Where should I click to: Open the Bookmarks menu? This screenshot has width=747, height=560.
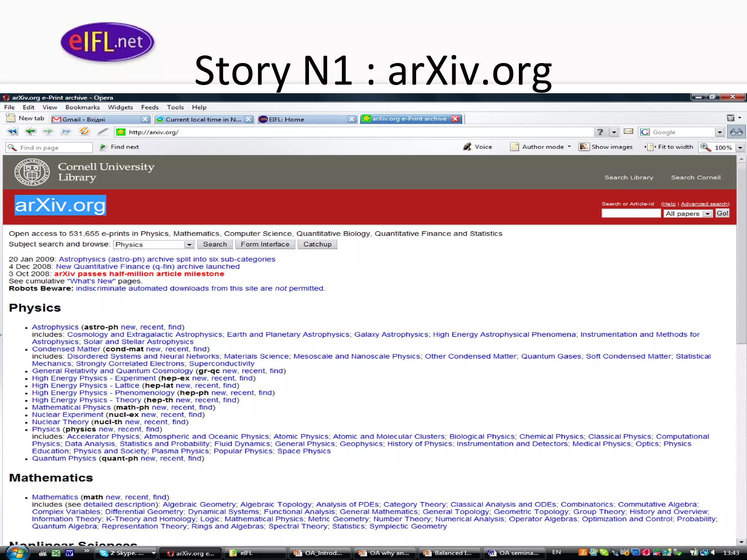click(x=82, y=107)
